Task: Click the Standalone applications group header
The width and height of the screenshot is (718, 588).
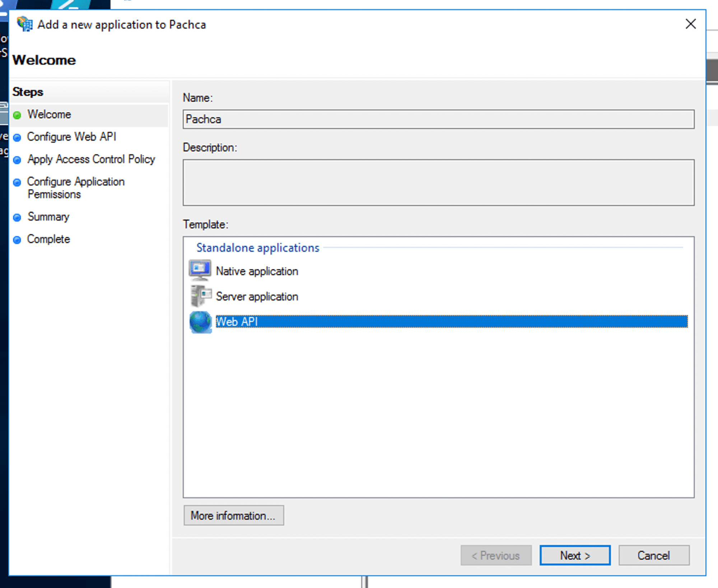Action: point(257,248)
